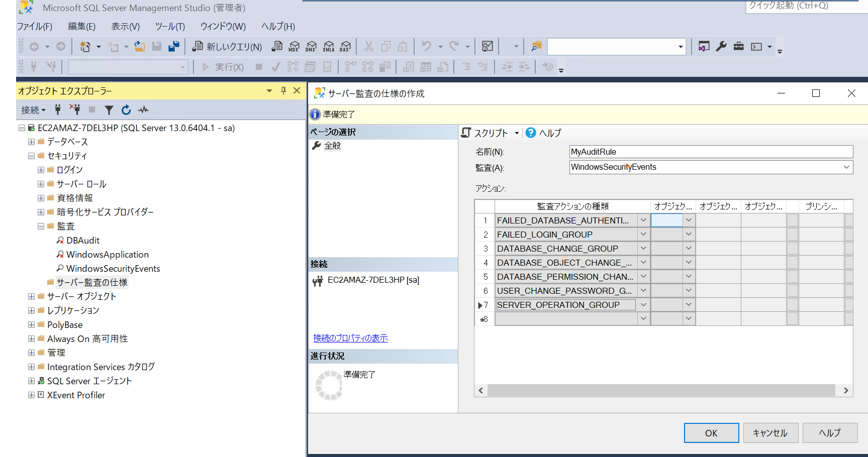Open Activity Monitor from Object Explorer toolbar
This screenshot has height=457, width=868.
(144, 110)
